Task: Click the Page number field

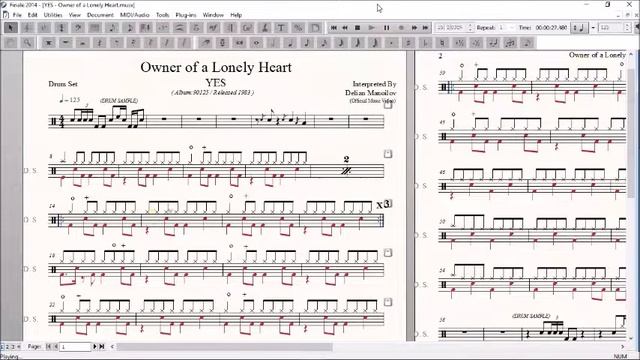Action: tap(76, 347)
